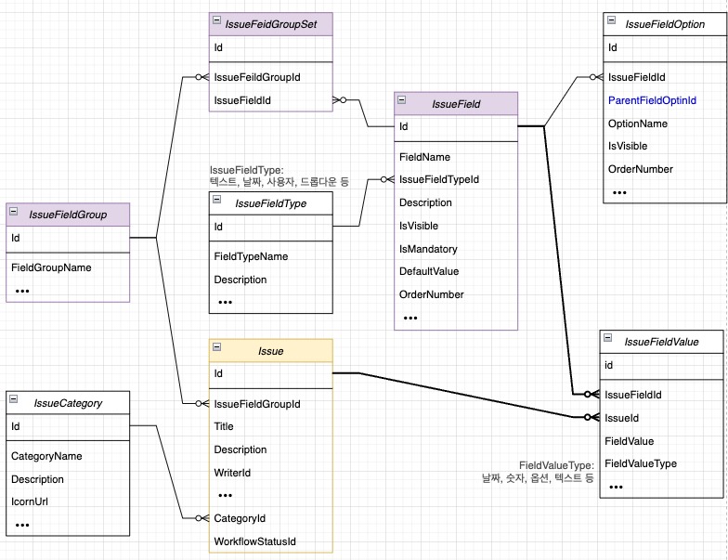Click IssueFieldId in IssueFieldOption table
The width and height of the screenshot is (728, 560).
[665, 77]
